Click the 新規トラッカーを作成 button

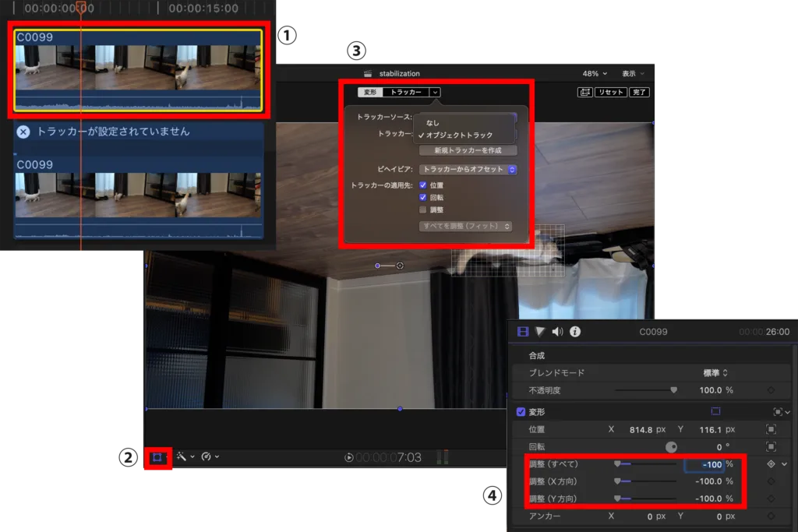pos(468,150)
